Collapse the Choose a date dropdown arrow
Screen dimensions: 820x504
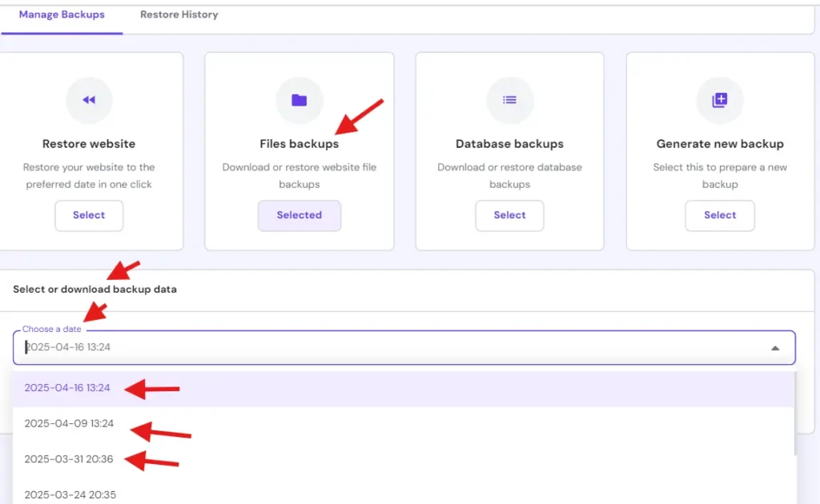click(x=775, y=348)
